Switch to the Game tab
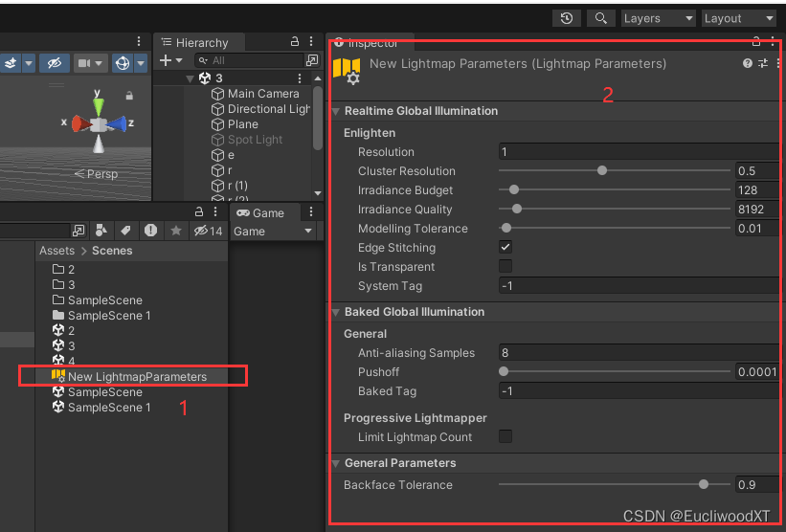Viewport: 786px width, 532px height. [260, 213]
